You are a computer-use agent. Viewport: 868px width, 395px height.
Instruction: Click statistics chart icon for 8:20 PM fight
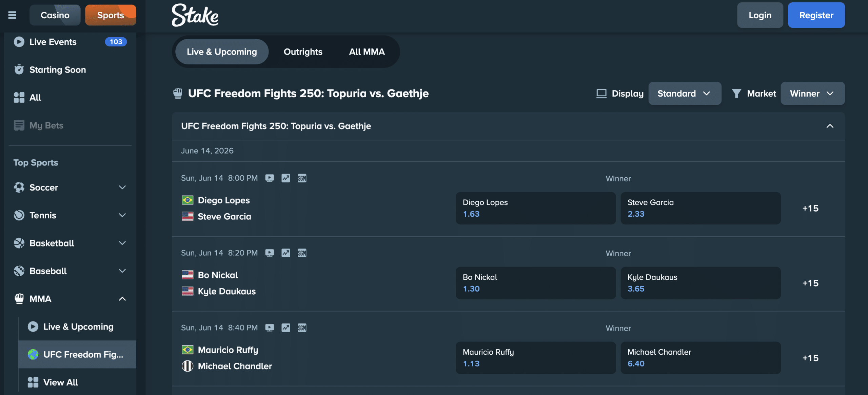click(286, 253)
